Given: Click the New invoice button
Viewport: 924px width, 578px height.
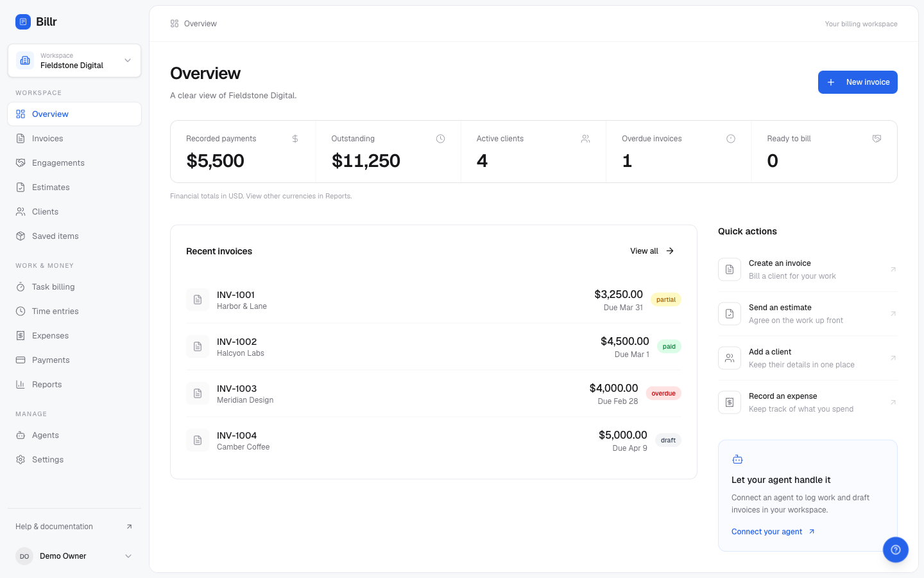Looking at the screenshot, I should point(858,82).
